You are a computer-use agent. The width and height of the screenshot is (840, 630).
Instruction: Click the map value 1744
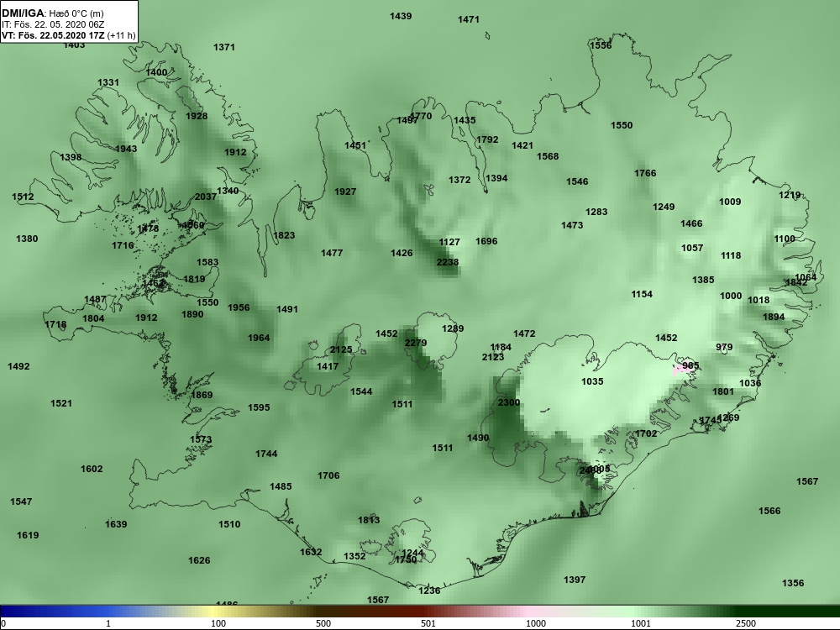(266, 454)
